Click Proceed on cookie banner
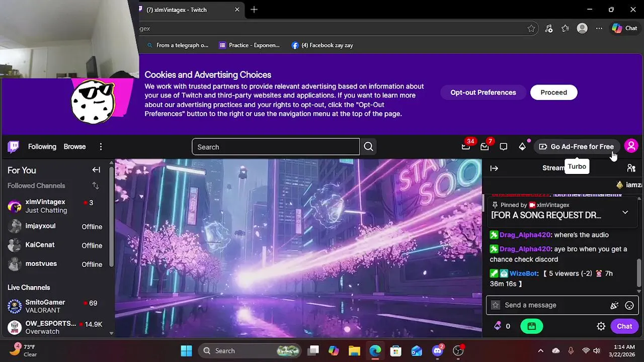The height and width of the screenshot is (362, 644). tap(553, 93)
